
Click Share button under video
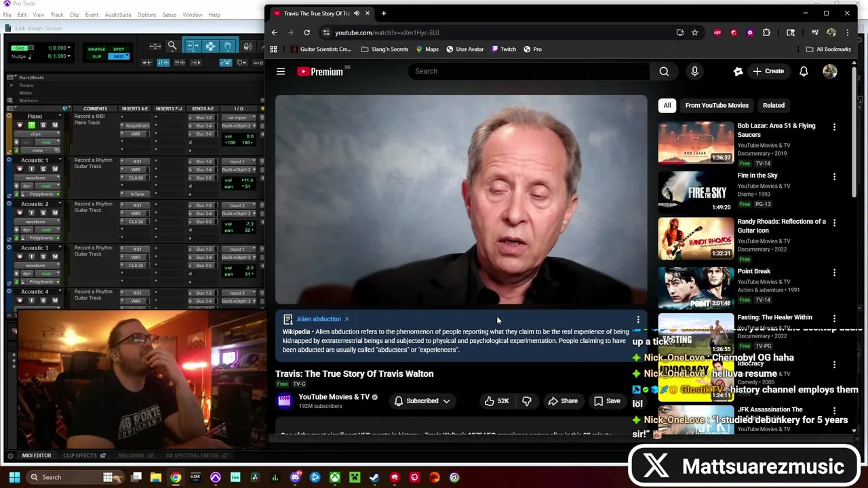563,401
